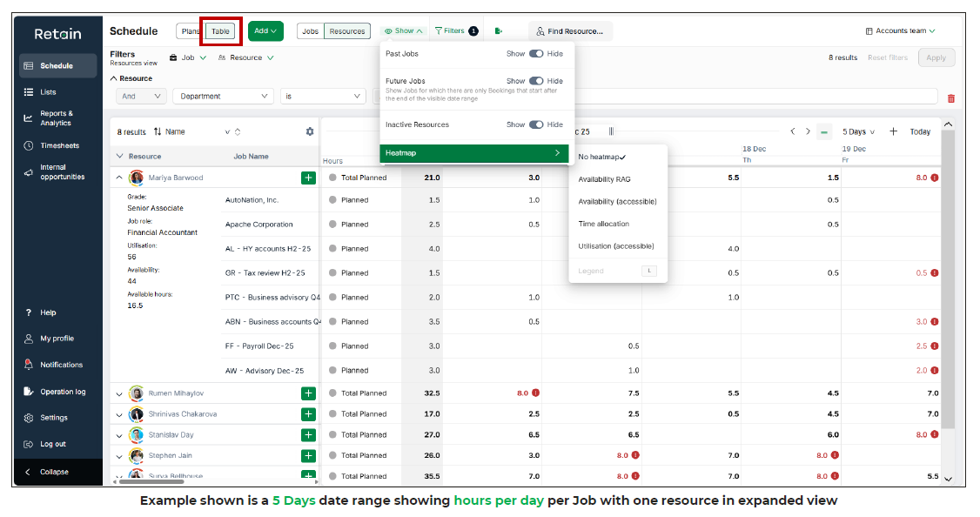Viewport: 980px width, 517px height.
Task: Switch to the Table view tab
Action: tap(219, 30)
